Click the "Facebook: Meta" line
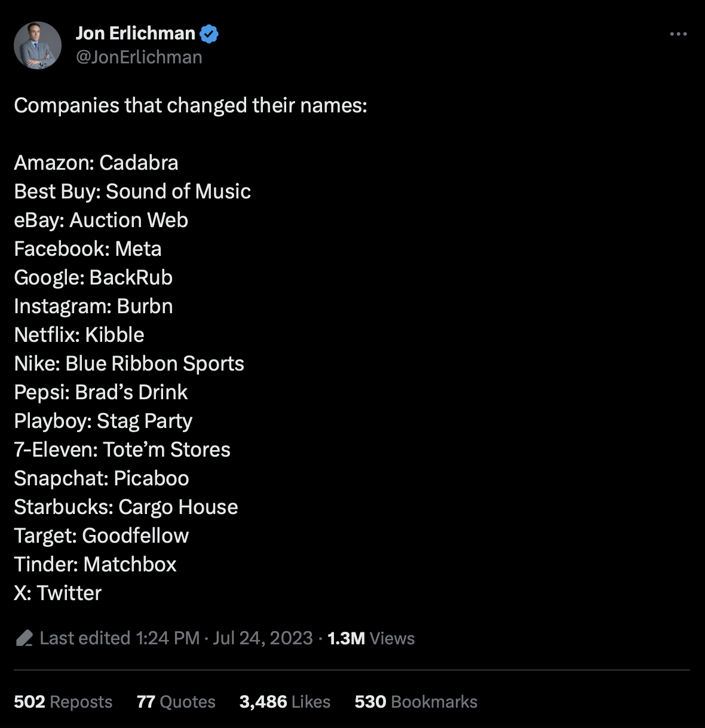Screen dimensions: 705x728 pyautogui.click(x=88, y=249)
